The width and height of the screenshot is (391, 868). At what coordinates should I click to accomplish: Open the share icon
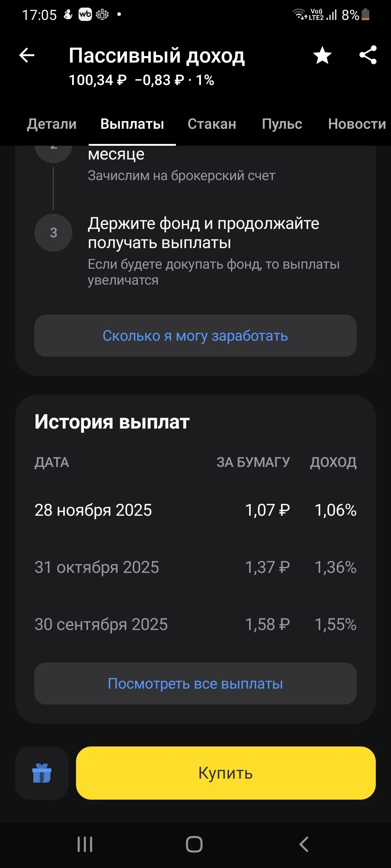pos(368,55)
